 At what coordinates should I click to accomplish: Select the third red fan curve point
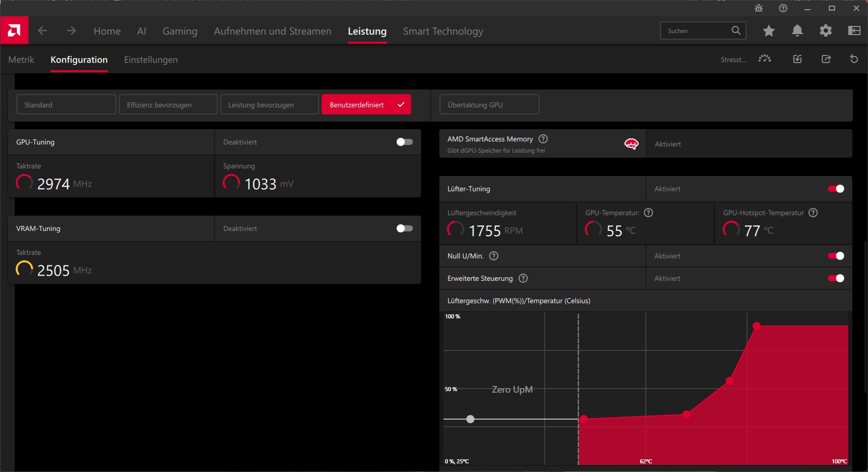coord(730,380)
